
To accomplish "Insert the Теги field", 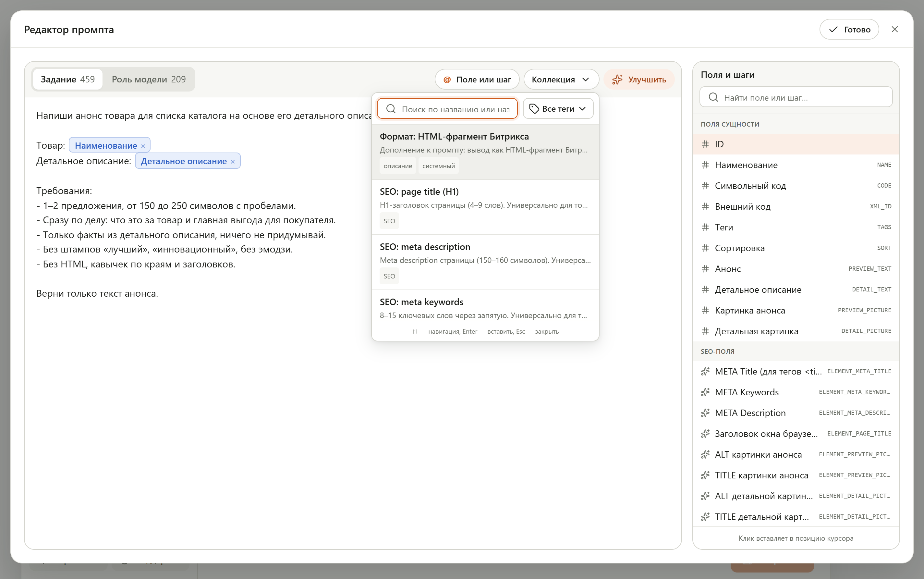I will [x=796, y=227].
